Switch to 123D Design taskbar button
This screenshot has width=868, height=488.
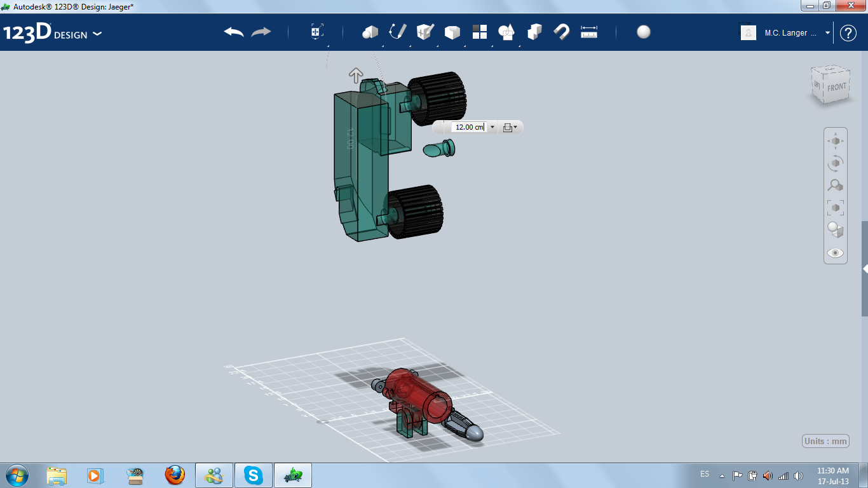(293, 475)
